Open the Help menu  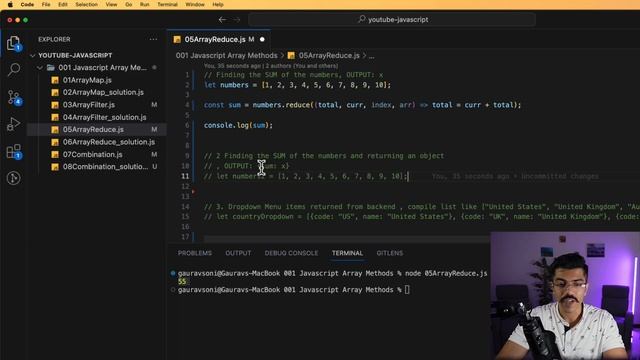tap(218, 4)
